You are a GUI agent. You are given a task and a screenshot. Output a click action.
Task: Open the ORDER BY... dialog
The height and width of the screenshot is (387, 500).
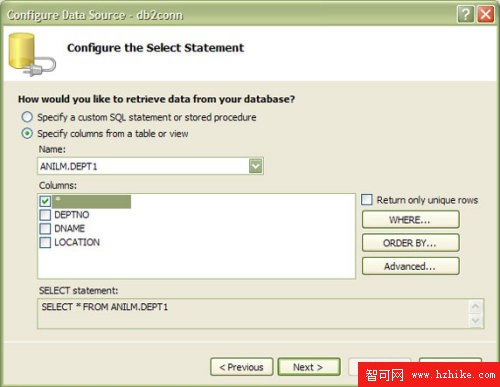point(411,243)
